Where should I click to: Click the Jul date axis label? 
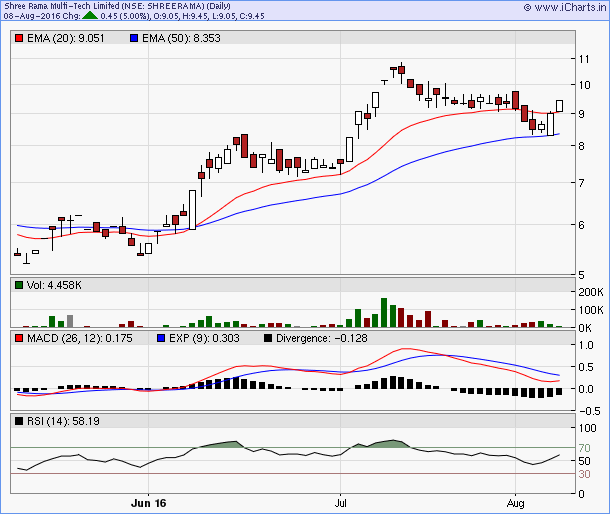coord(340,503)
